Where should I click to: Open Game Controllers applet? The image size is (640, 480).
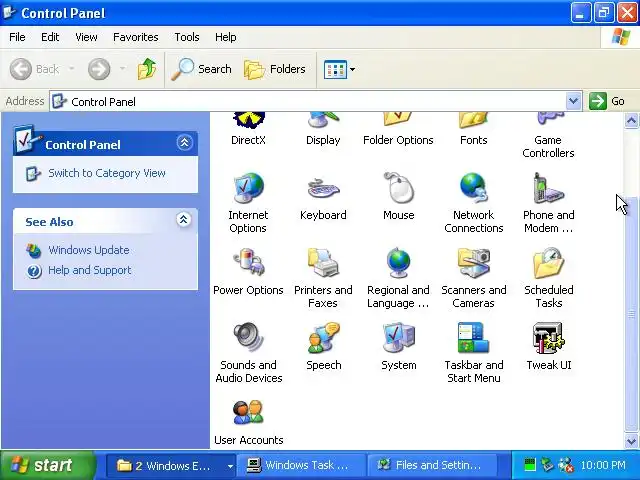pyautogui.click(x=549, y=136)
